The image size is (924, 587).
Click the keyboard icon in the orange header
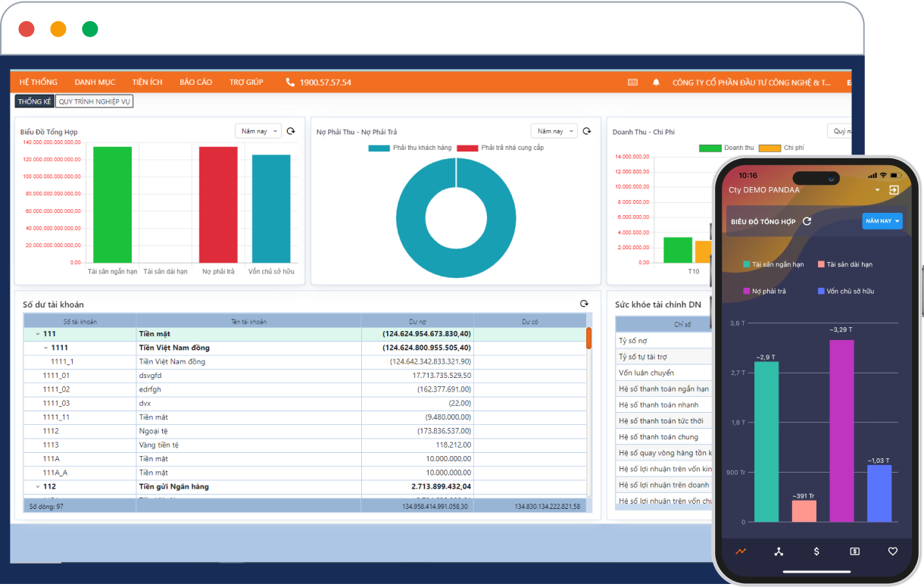[633, 83]
